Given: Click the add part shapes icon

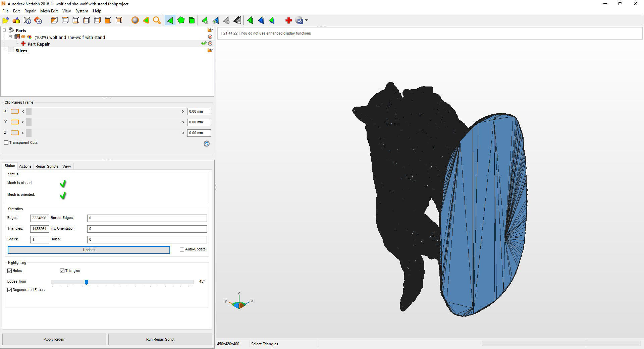Looking at the screenshot, I should point(16,20).
